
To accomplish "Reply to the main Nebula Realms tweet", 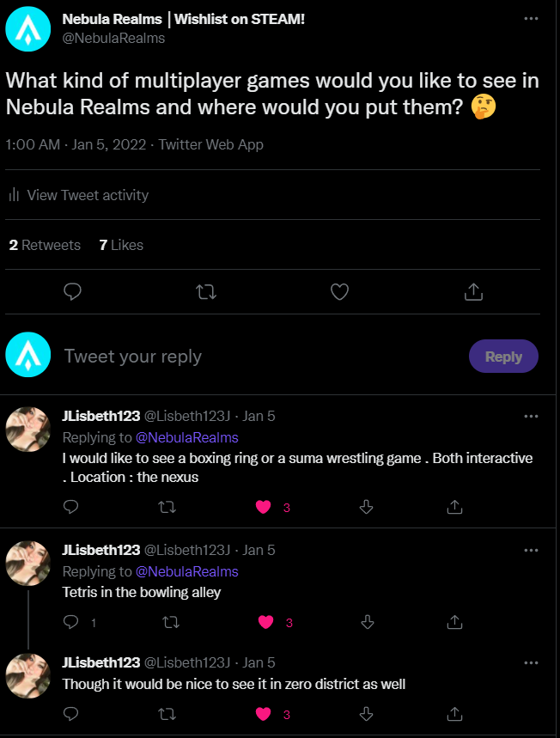I will [73, 292].
